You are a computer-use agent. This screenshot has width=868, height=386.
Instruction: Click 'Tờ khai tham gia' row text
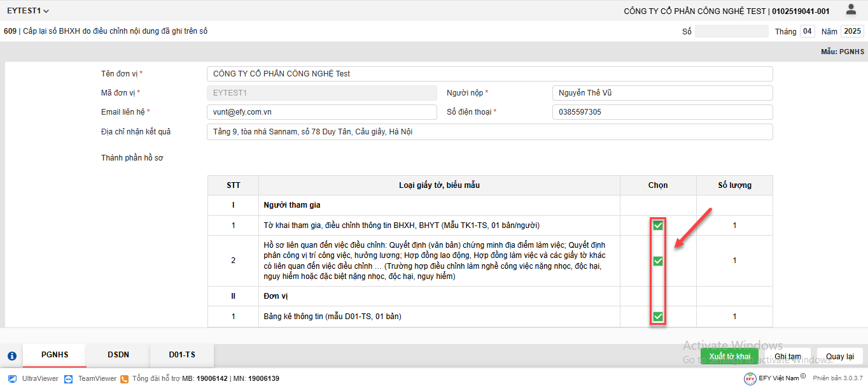pyautogui.click(x=402, y=225)
